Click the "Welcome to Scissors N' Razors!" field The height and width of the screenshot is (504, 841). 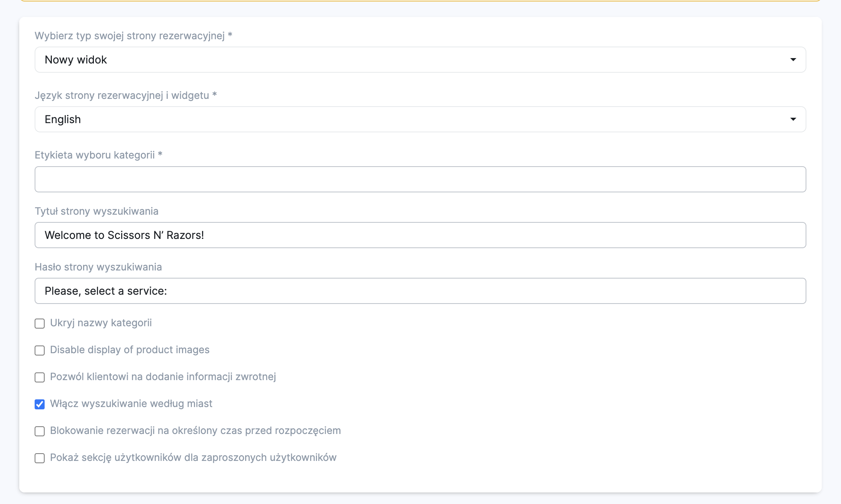tap(420, 235)
